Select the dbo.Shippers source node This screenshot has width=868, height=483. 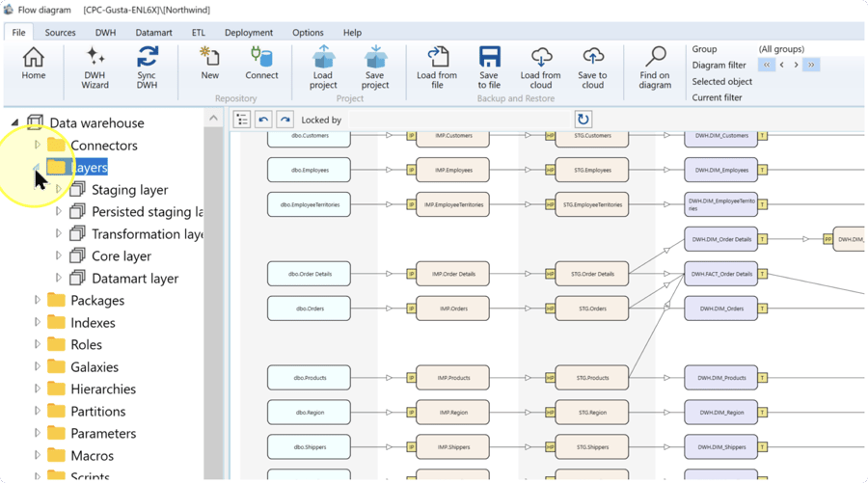click(309, 447)
